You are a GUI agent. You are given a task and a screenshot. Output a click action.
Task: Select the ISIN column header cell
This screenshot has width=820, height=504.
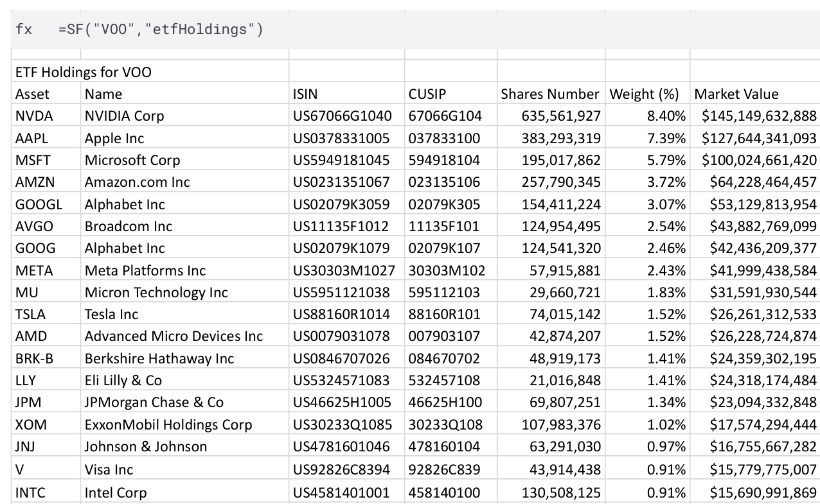pyautogui.click(x=347, y=94)
